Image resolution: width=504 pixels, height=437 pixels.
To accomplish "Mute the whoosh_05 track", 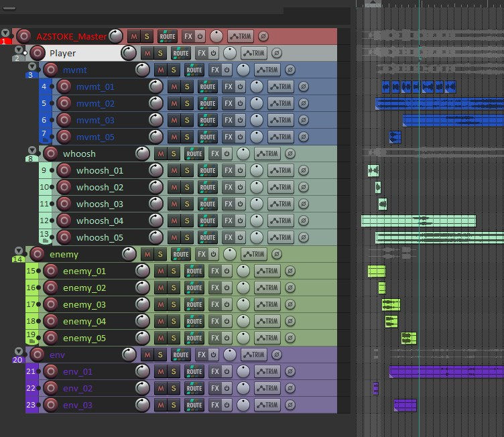I will click(x=174, y=238).
